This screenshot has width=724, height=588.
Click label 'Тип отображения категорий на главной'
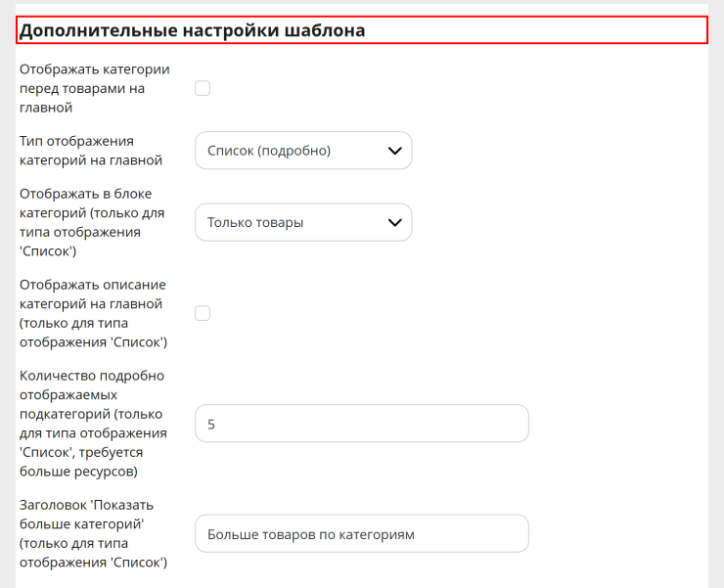coord(90,151)
